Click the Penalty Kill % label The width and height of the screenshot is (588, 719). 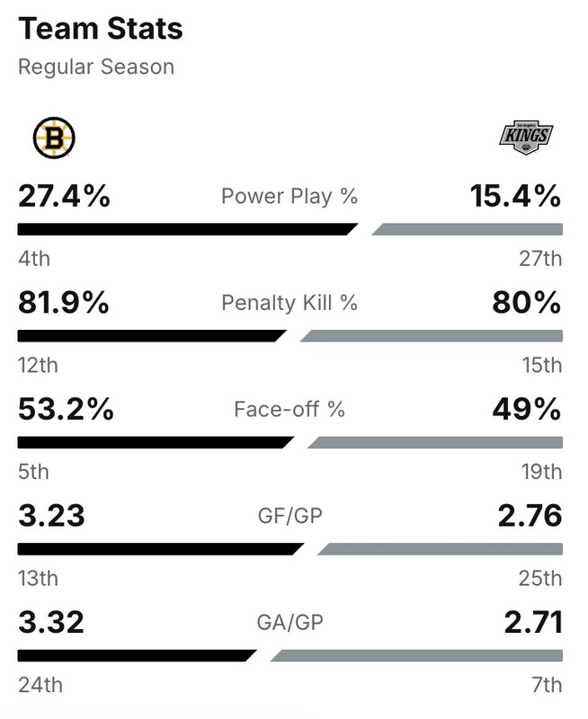[290, 303]
